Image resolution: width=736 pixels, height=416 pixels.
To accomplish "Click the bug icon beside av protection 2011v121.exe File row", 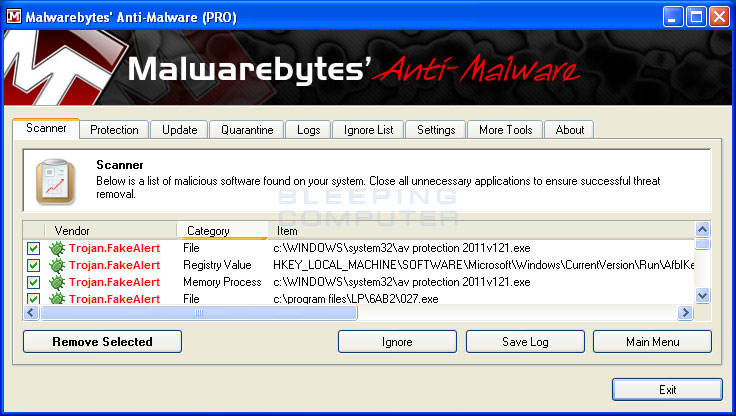I will click(57, 248).
